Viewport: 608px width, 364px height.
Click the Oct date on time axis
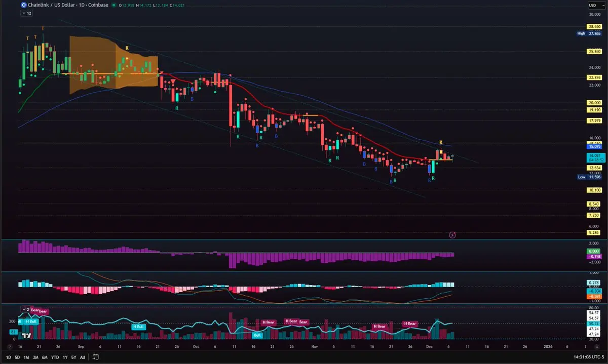[x=196, y=347]
